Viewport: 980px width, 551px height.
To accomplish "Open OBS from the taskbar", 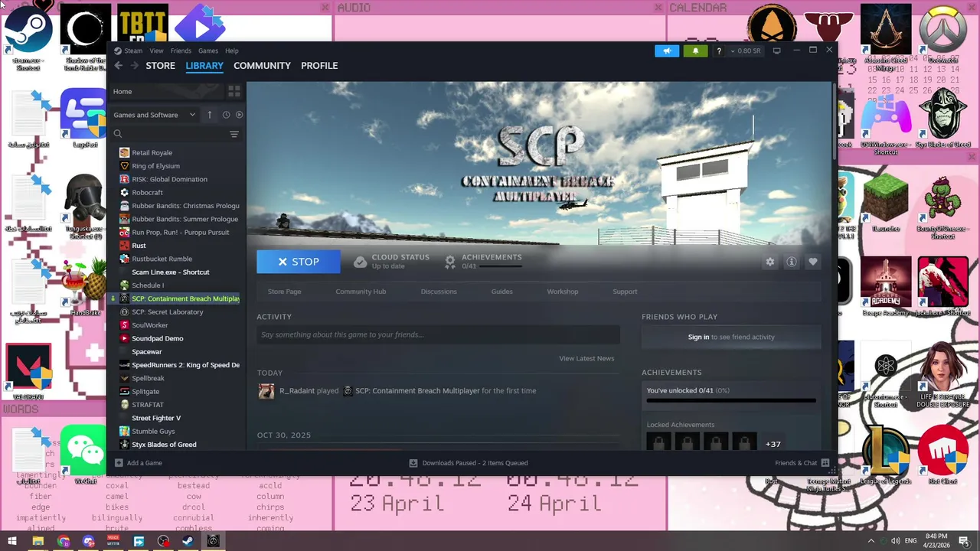I will tap(163, 541).
